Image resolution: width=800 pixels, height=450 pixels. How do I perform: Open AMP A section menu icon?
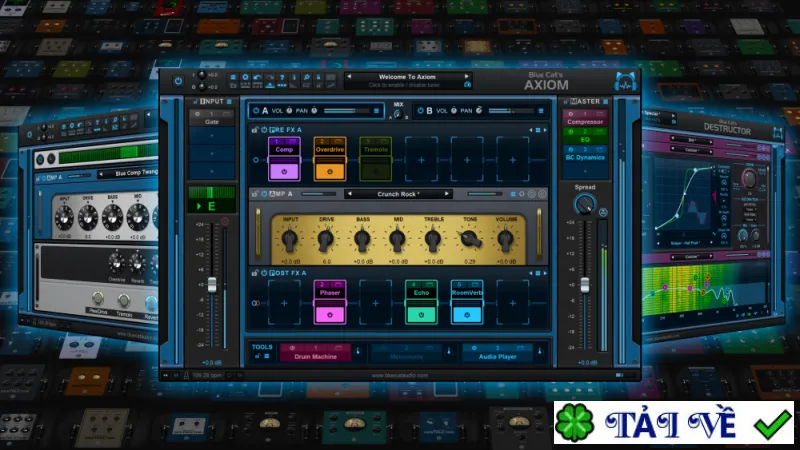[513, 194]
